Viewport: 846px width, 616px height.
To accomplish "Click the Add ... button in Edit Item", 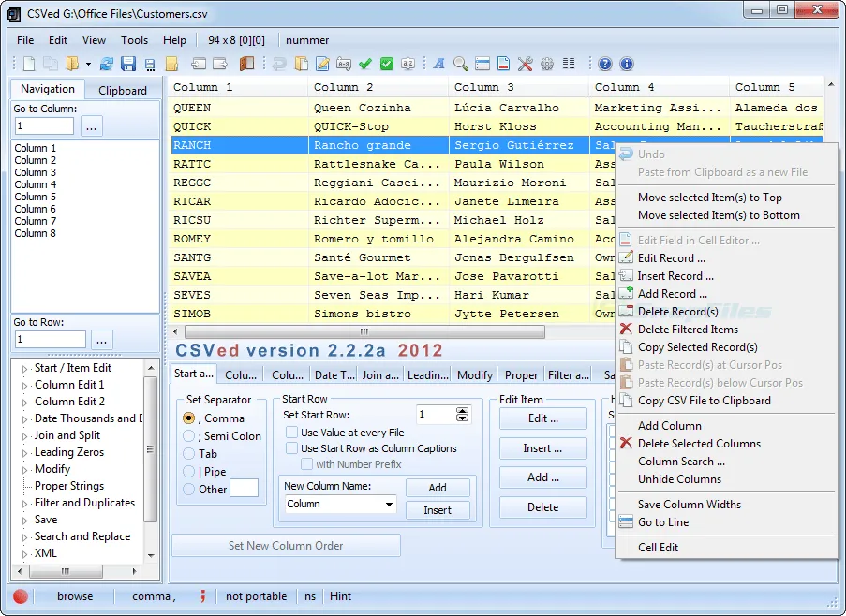I will (x=542, y=477).
